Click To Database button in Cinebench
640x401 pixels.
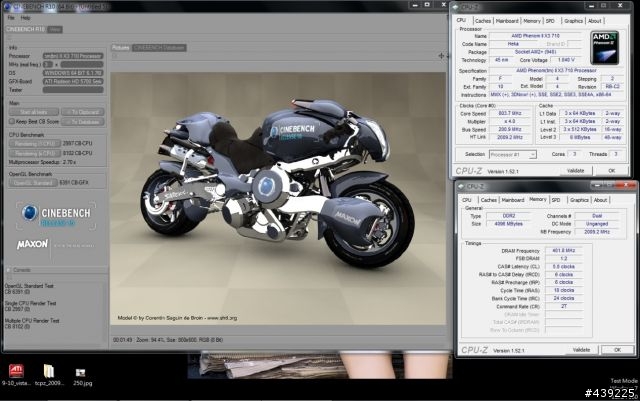pos(82,122)
